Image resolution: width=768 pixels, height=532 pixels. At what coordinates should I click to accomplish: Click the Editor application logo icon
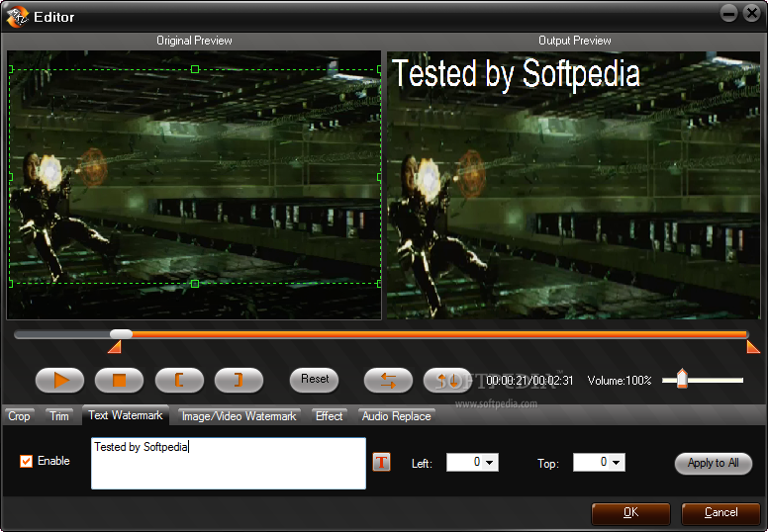(18, 17)
